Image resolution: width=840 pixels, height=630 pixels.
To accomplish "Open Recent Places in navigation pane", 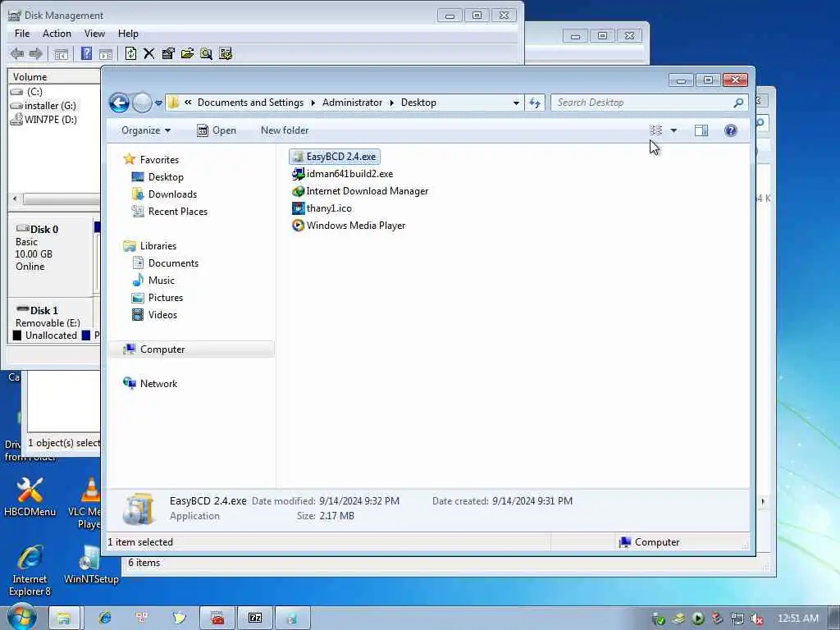I will coord(169,211).
